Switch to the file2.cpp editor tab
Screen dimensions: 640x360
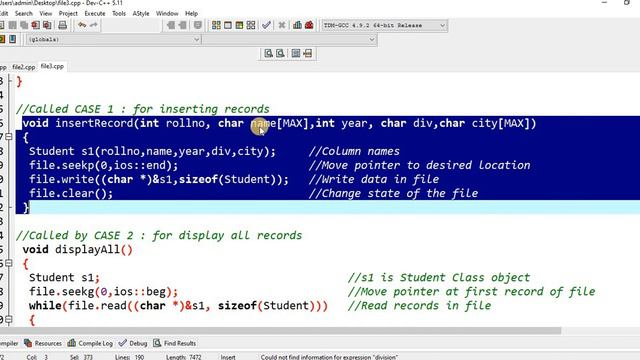coord(24,67)
